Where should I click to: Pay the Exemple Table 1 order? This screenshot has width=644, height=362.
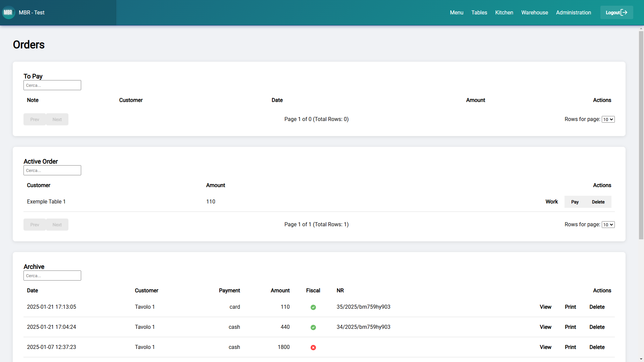pyautogui.click(x=575, y=202)
